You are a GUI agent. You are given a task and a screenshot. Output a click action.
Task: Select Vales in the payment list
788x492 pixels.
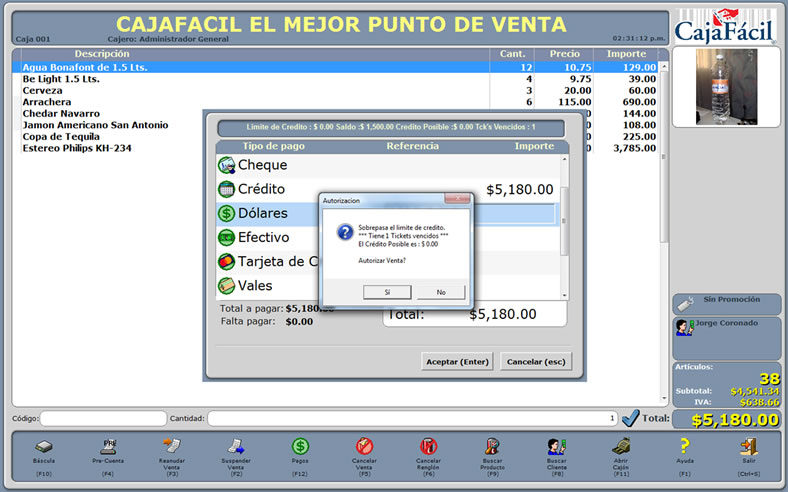pyautogui.click(x=254, y=286)
